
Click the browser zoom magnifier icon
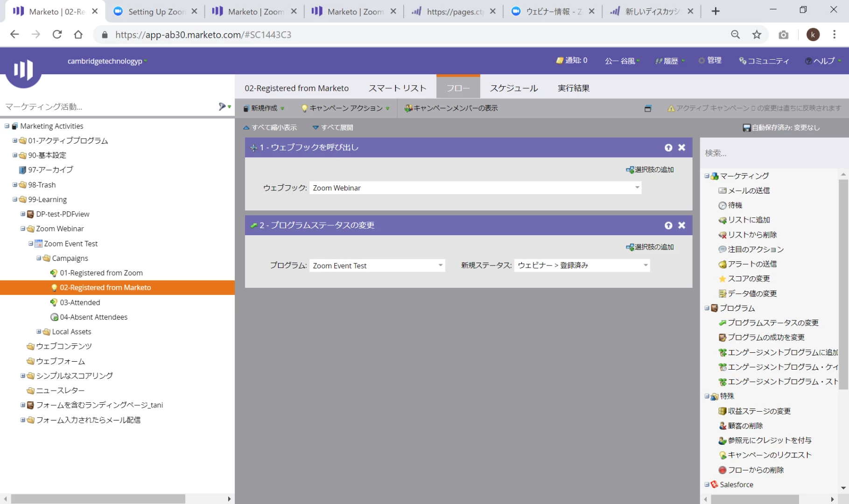735,35
